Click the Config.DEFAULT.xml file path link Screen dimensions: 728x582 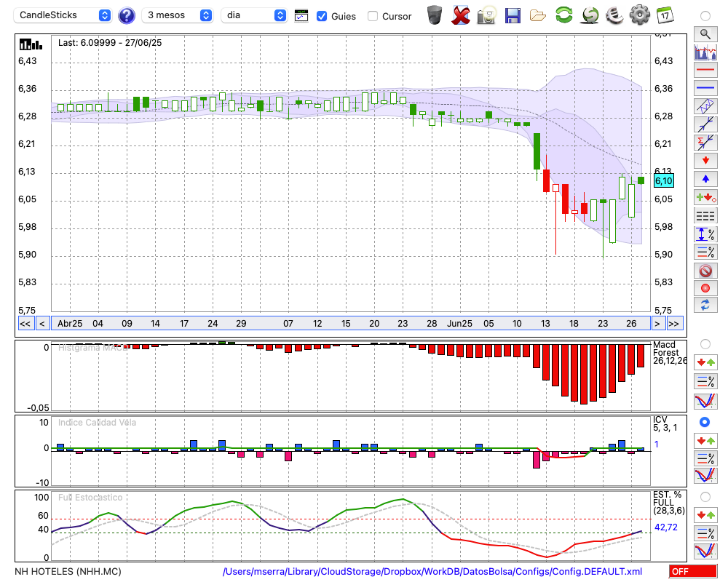pos(432,571)
